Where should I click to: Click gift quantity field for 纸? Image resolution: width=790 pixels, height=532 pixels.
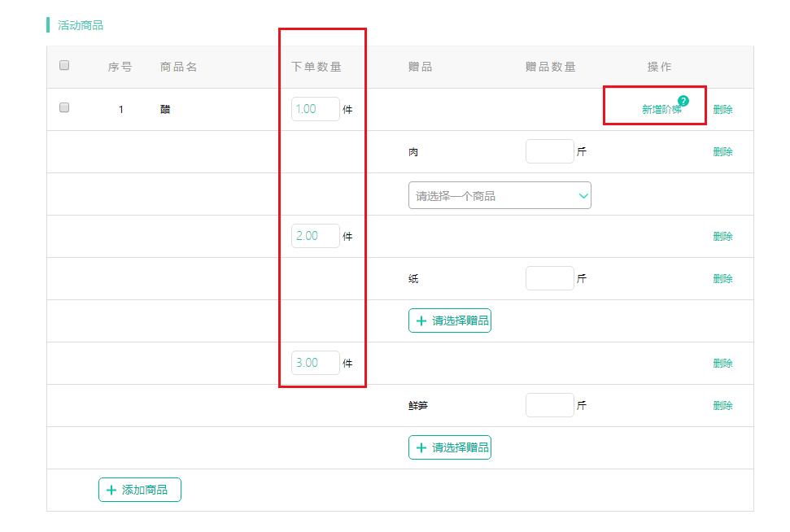(x=549, y=278)
